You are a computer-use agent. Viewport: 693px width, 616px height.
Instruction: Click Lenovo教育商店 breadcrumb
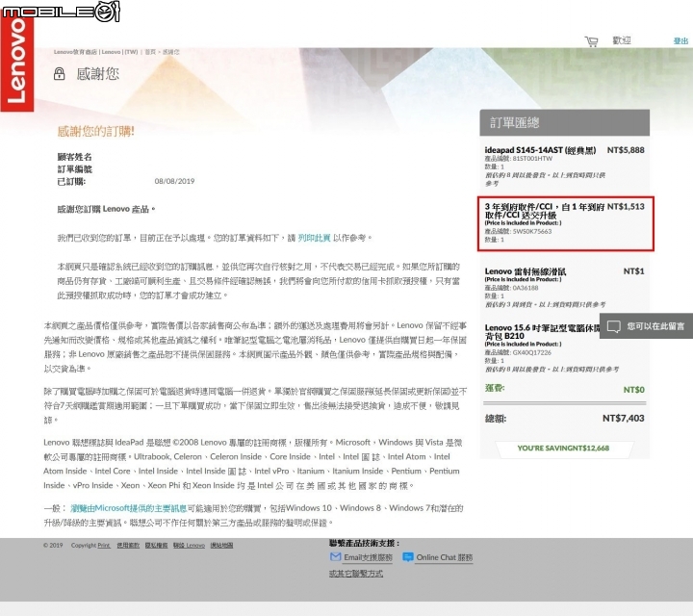[75, 52]
